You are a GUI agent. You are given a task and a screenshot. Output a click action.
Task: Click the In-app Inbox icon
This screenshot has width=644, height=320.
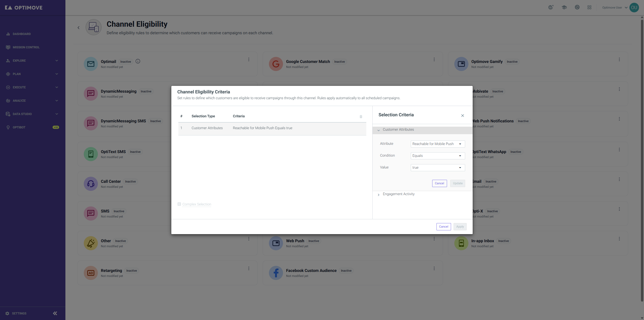click(x=461, y=243)
